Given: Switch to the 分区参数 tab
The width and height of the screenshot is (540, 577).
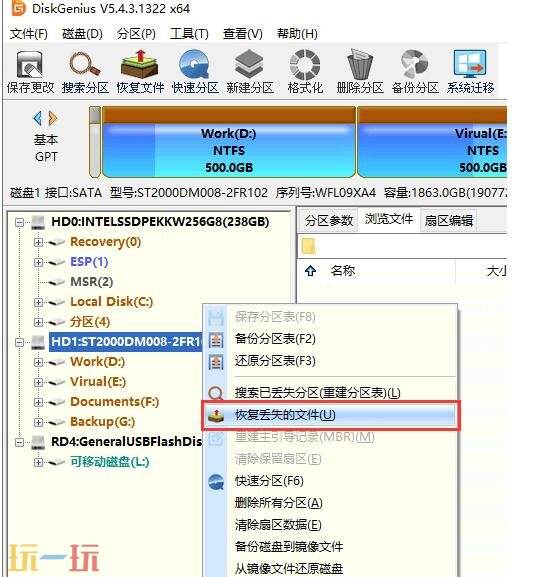Looking at the screenshot, I should [328, 220].
